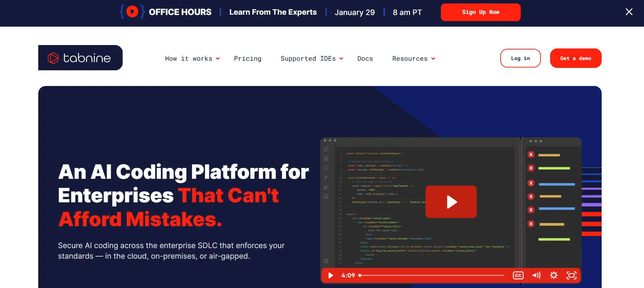Open the Pricing page
The image size is (644, 288).
tap(248, 59)
